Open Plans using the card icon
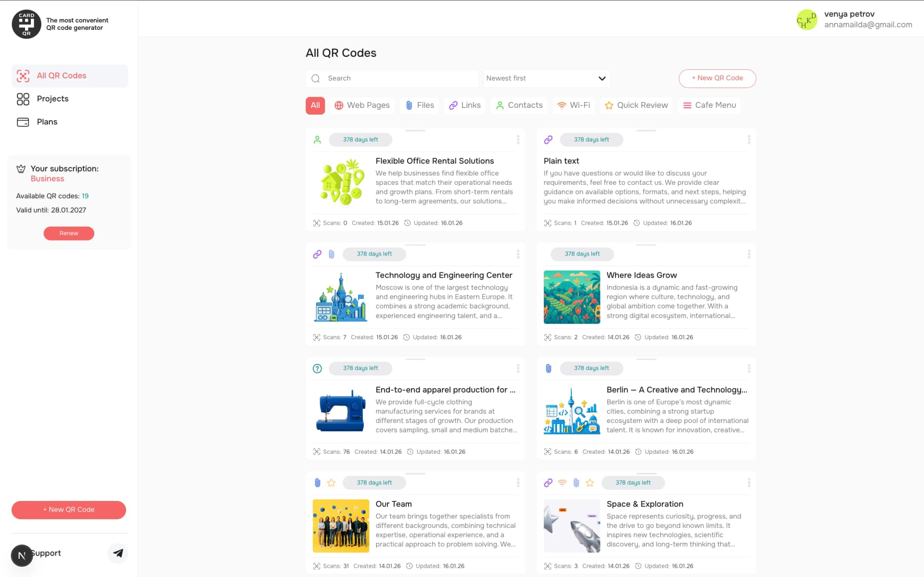Image resolution: width=924 pixels, height=577 pixels. pyautogui.click(x=23, y=122)
